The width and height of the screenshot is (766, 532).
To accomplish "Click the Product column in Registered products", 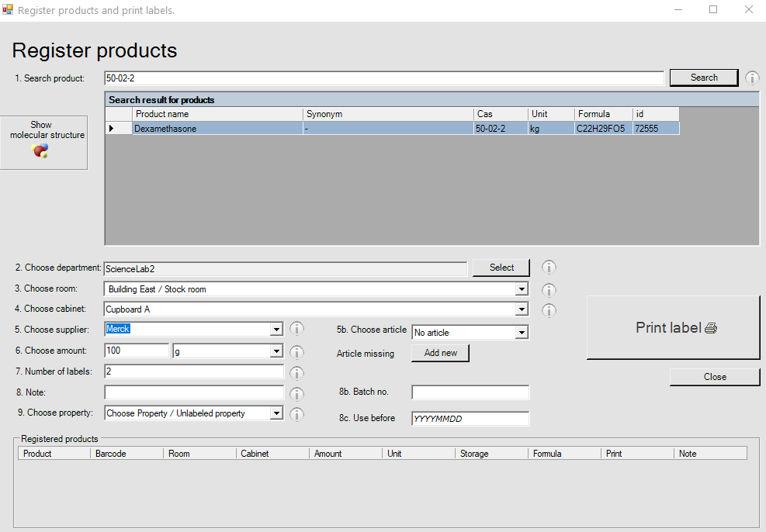I will pos(54,454).
